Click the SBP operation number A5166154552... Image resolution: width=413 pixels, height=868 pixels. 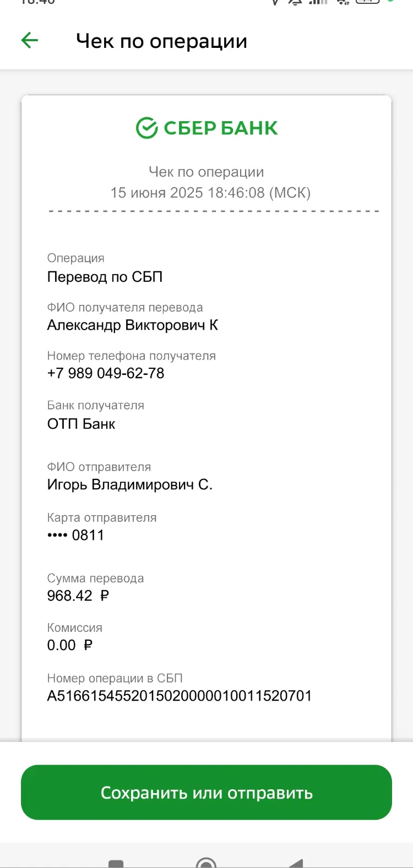tap(180, 696)
